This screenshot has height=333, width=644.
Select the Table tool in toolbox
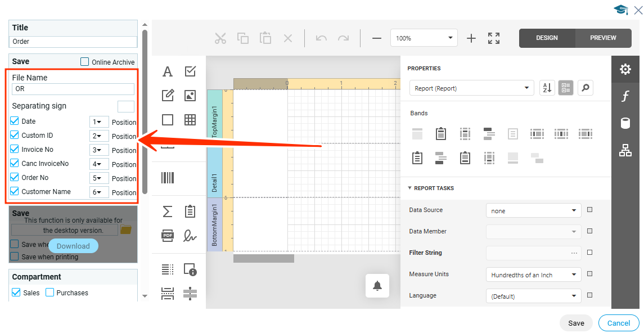[x=190, y=120]
